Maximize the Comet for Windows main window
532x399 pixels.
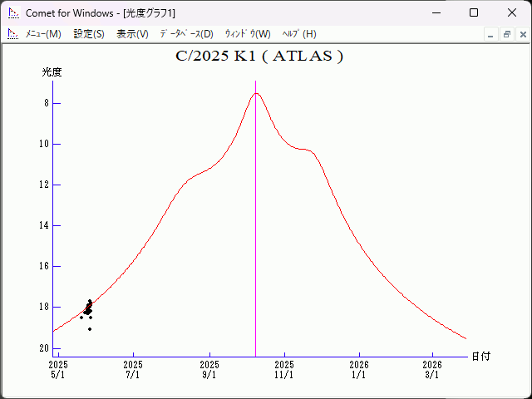[x=473, y=12]
